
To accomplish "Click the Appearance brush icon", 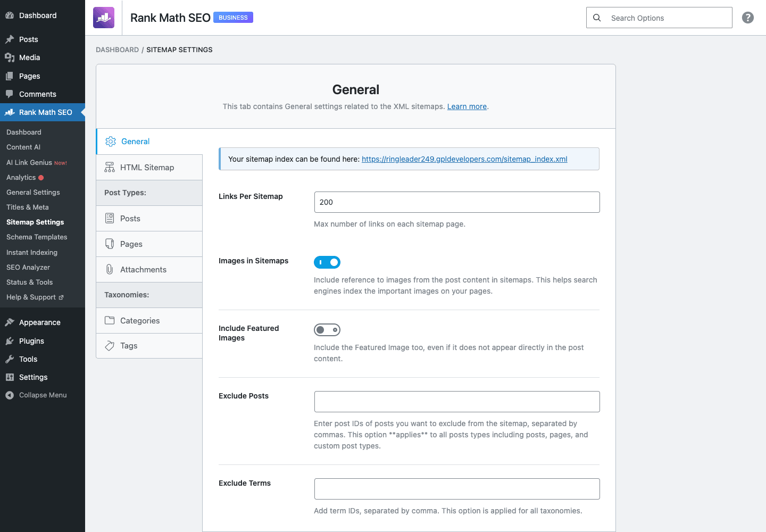I will coord(10,322).
